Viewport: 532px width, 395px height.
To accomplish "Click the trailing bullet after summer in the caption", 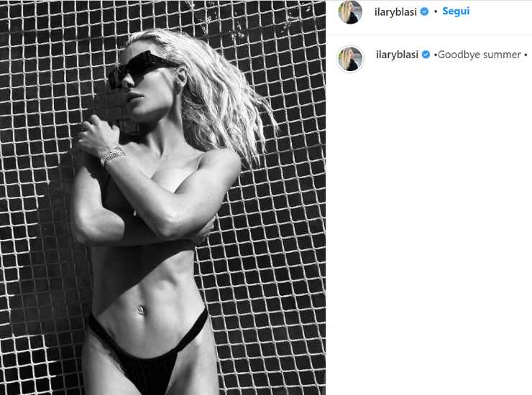I will click(526, 55).
